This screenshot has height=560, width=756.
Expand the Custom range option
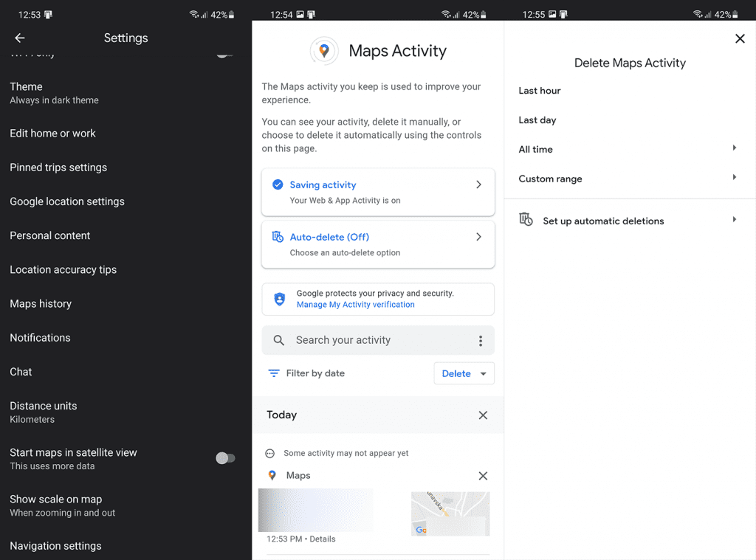coord(734,177)
